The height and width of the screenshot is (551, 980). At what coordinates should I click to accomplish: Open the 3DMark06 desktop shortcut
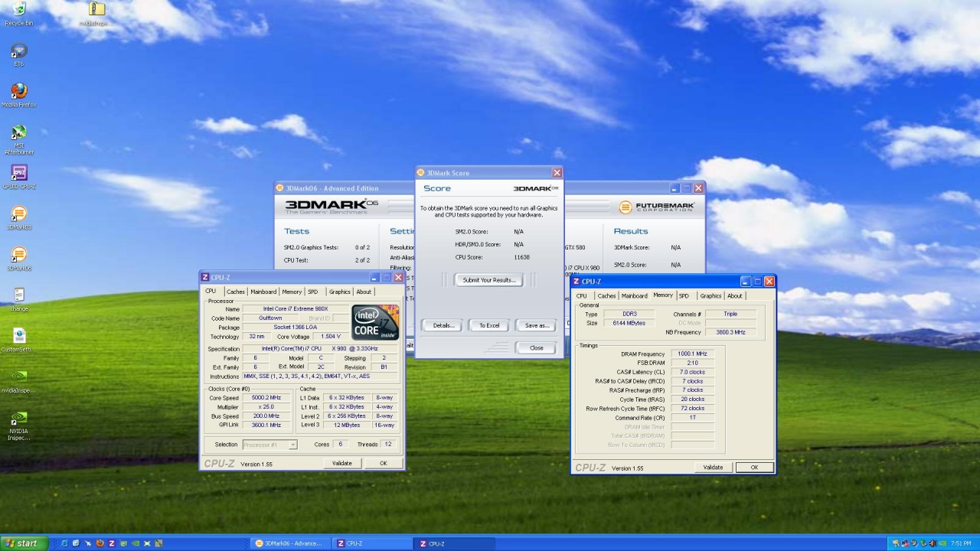[19, 256]
